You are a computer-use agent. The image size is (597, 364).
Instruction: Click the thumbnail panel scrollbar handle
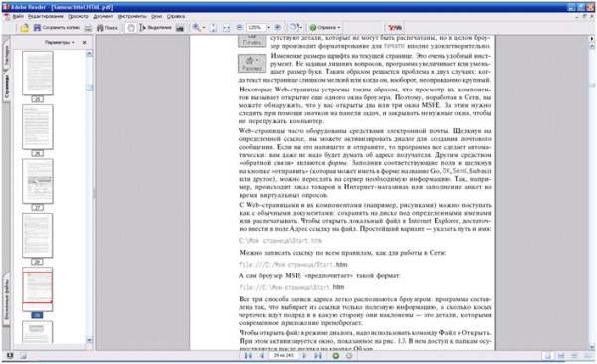pos(89,88)
